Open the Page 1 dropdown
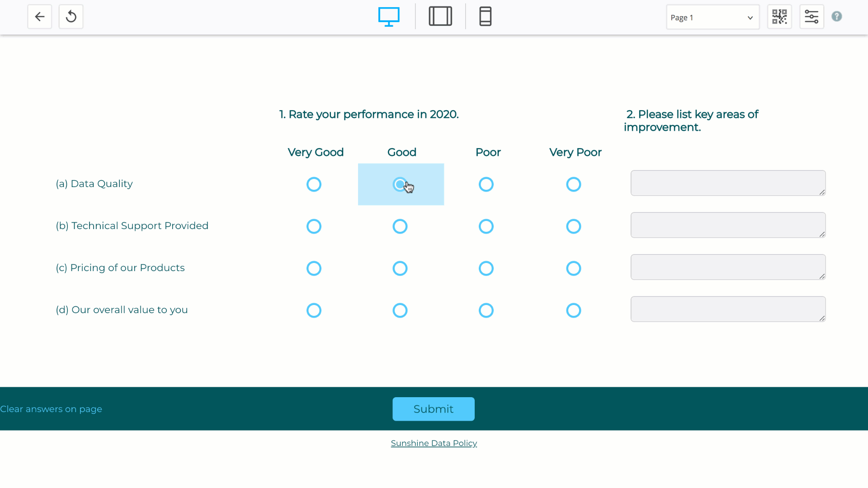The width and height of the screenshot is (868, 488). coord(712,18)
